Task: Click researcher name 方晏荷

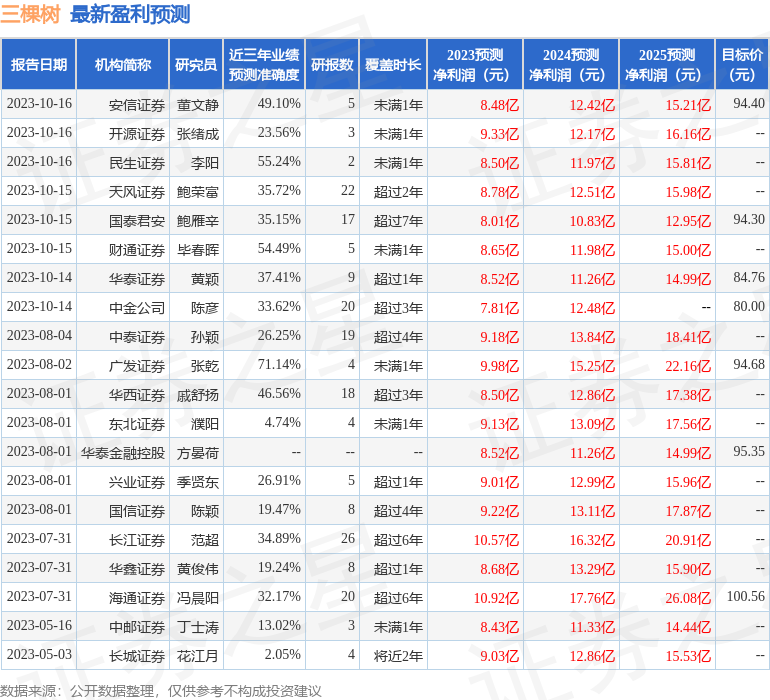Action: (198, 452)
